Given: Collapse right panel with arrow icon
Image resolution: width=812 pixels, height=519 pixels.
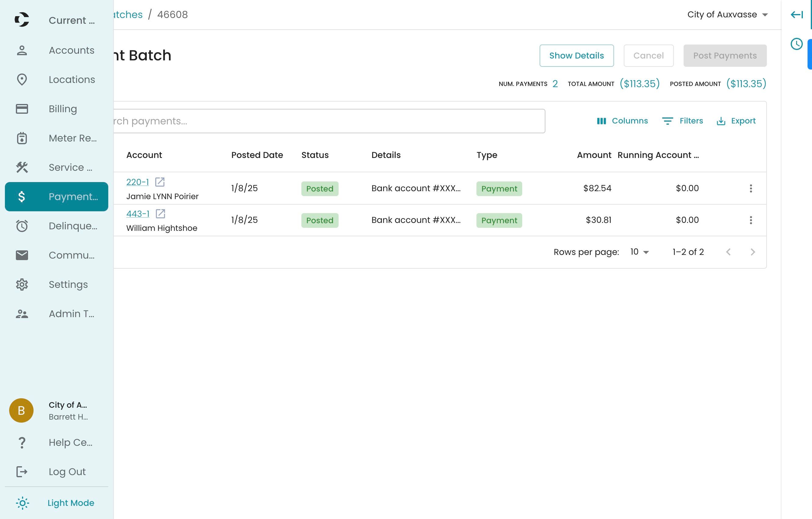Looking at the screenshot, I should [x=797, y=15].
